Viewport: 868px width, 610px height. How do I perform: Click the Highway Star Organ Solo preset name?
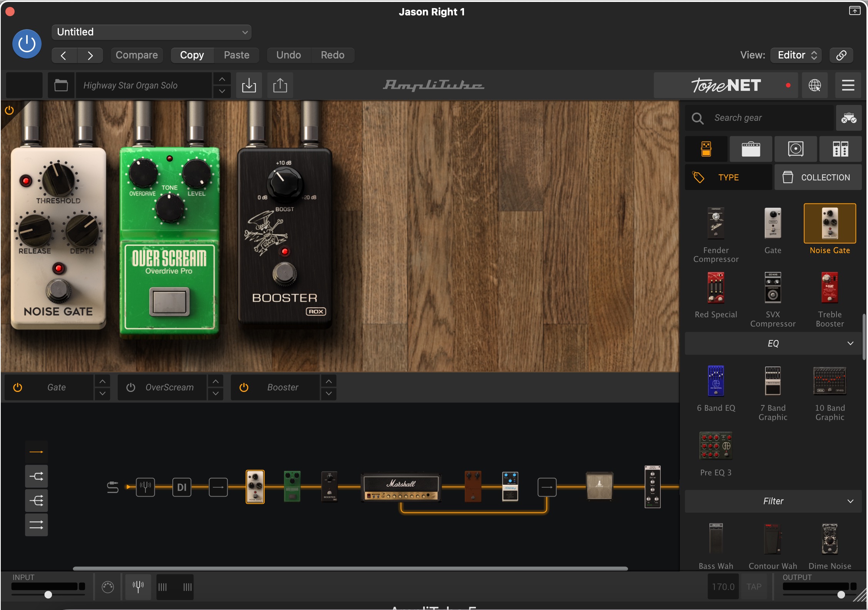pos(143,85)
